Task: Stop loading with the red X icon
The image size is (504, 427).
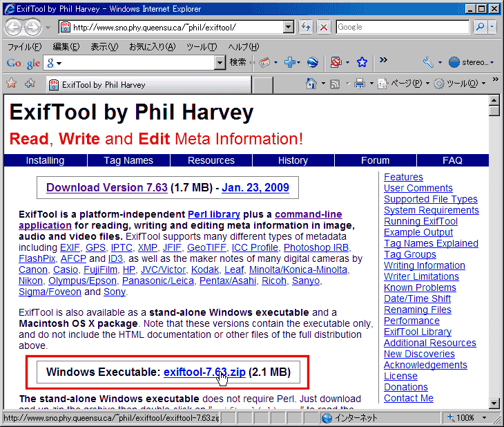Action: [x=324, y=27]
